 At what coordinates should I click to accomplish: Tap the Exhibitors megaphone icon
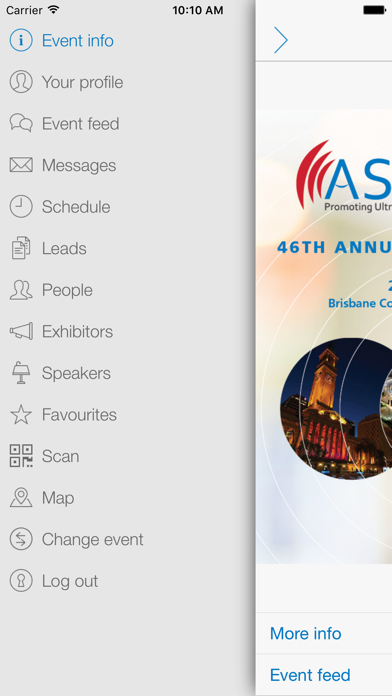(21, 332)
